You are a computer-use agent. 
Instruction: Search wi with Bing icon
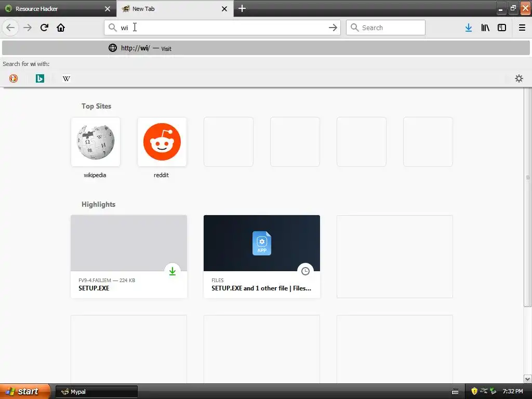(x=39, y=78)
